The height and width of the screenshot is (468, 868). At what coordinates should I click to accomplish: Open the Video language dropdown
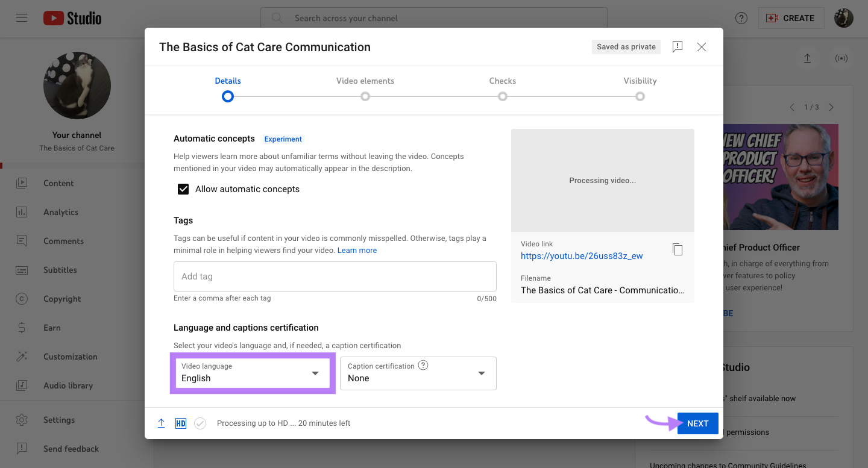click(252, 373)
